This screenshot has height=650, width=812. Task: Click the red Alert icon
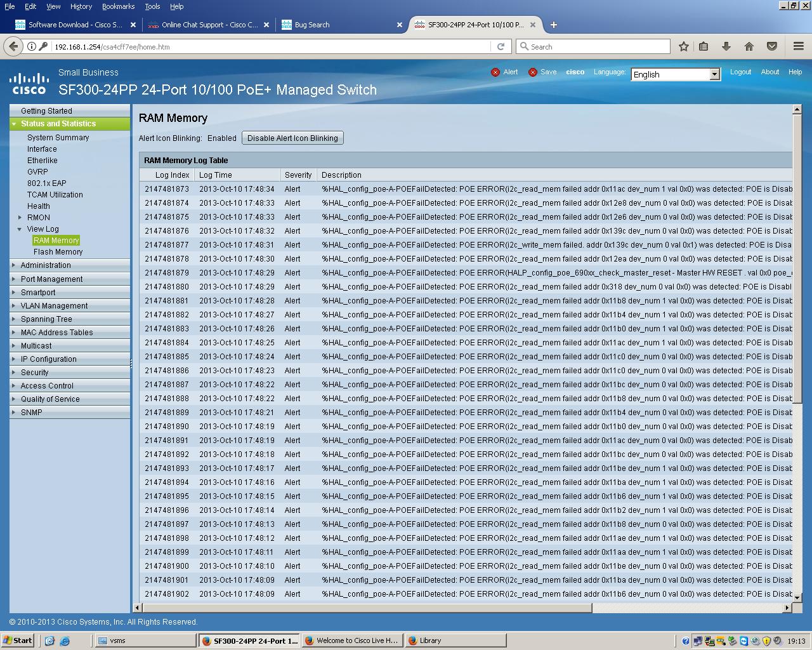pos(495,72)
